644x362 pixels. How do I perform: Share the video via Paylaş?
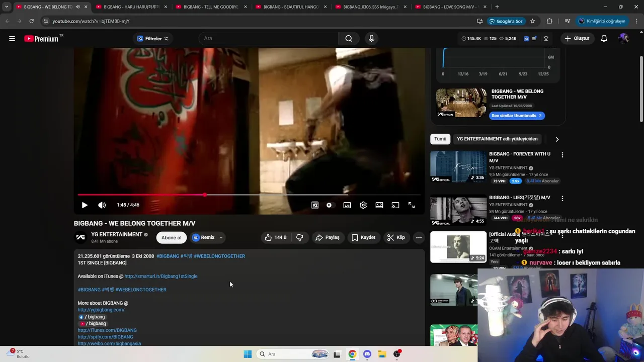328,237
